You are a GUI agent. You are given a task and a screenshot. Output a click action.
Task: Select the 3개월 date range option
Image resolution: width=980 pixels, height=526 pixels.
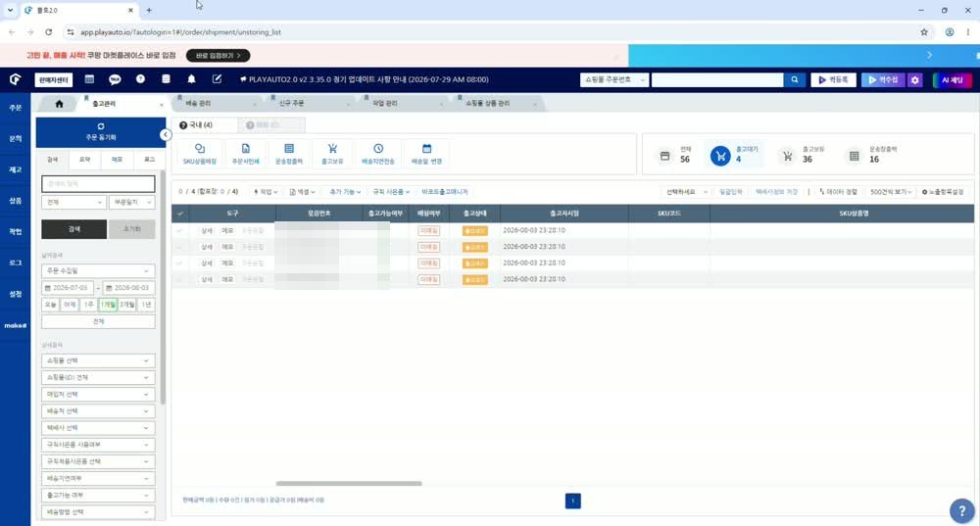(126, 305)
